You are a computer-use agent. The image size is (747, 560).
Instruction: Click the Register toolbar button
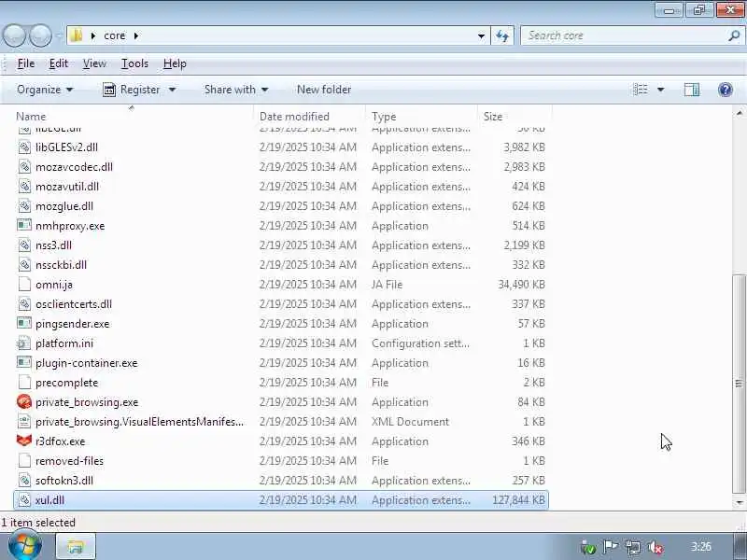(x=132, y=90)
